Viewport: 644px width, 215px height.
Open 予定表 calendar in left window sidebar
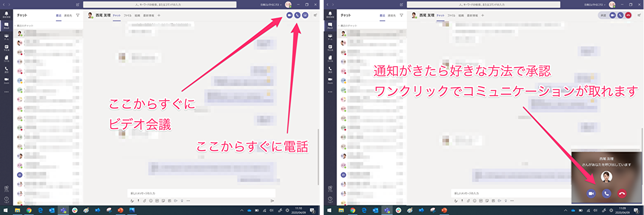tap(6, 47)
